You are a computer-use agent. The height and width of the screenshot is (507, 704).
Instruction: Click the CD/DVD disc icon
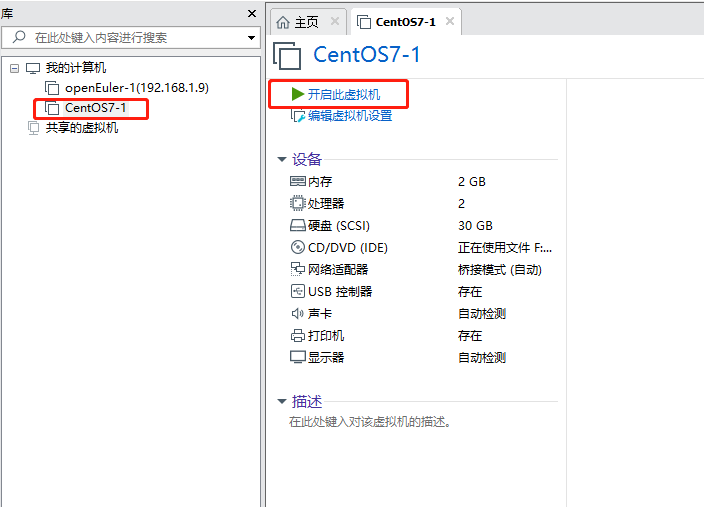[298, 247]
